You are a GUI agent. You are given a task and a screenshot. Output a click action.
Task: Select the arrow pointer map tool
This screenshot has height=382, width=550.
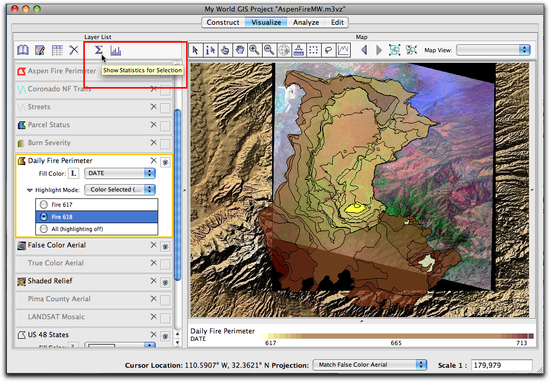coord(195,50)
